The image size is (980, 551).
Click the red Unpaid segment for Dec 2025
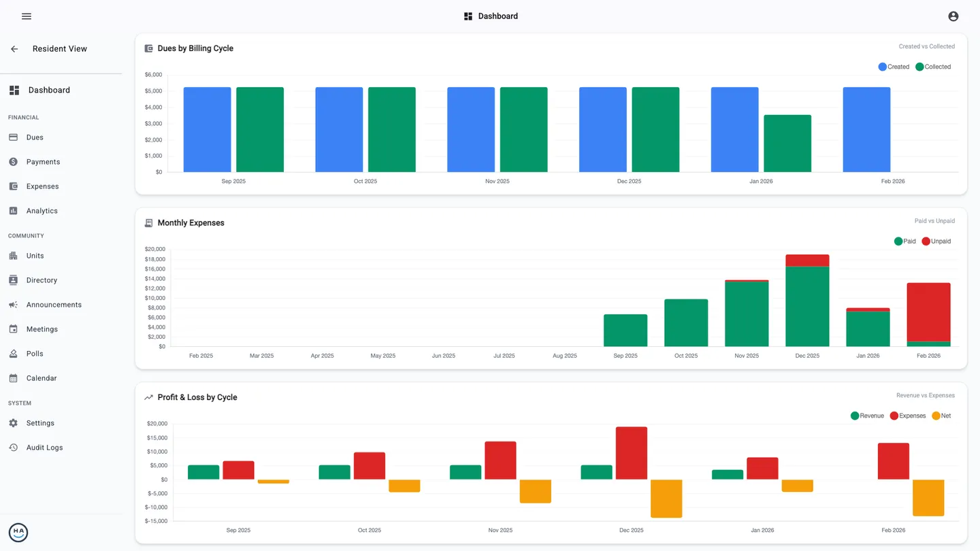pyautogui.click(x=807, y=261)
